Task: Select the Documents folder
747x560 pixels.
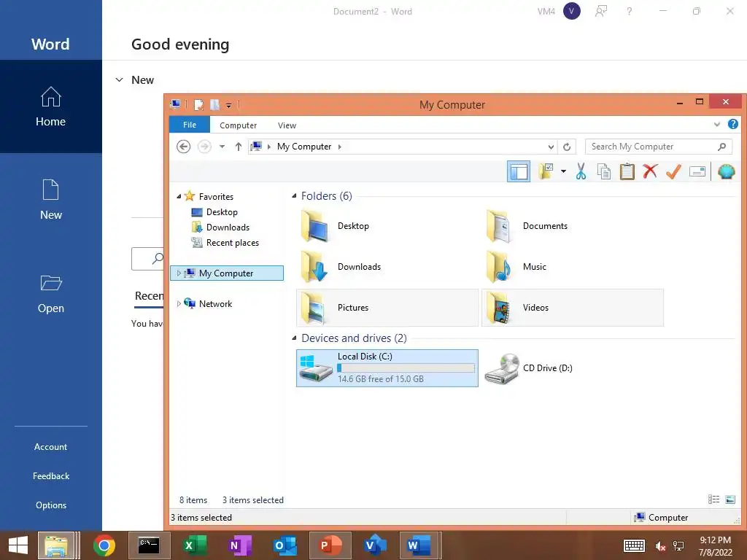Action: 572,226
